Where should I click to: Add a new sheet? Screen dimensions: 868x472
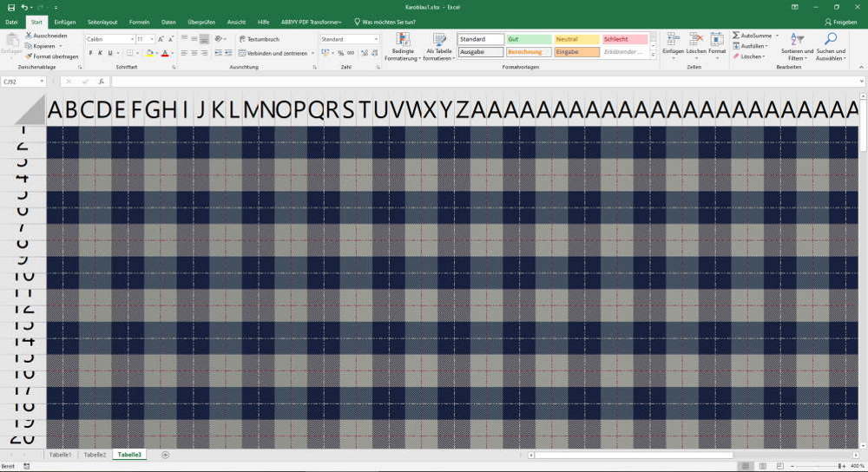(165, 455)
